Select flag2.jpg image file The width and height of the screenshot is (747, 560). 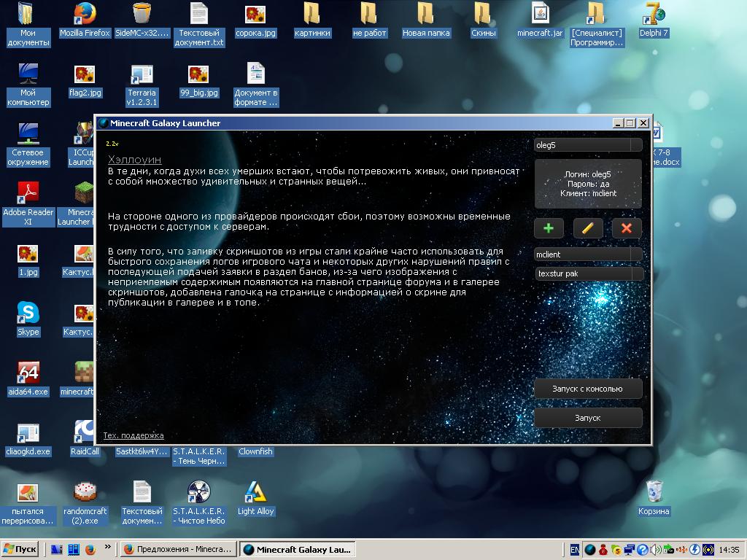85,80
